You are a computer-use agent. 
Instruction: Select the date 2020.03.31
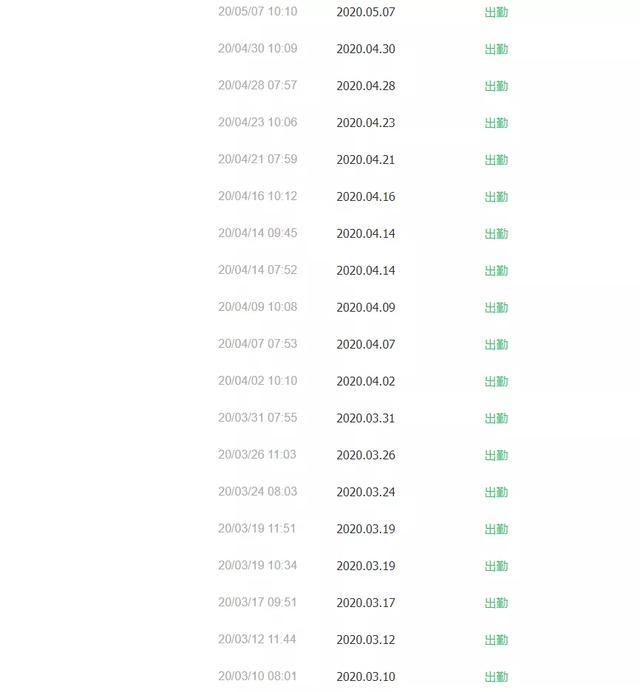coord(365,419)
